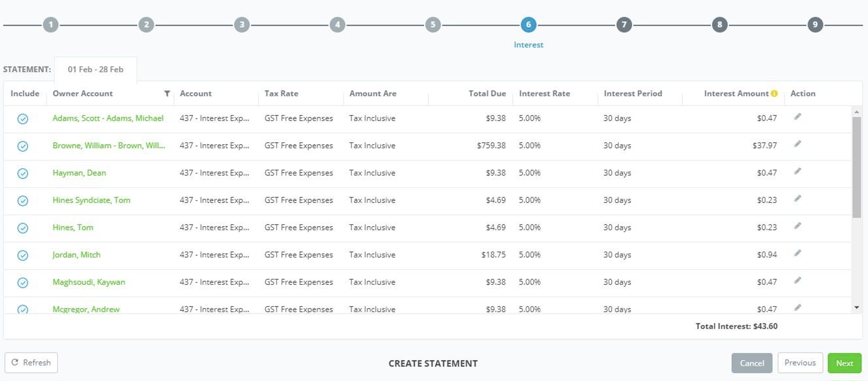Go to wizard step 3

pos(242,25)
